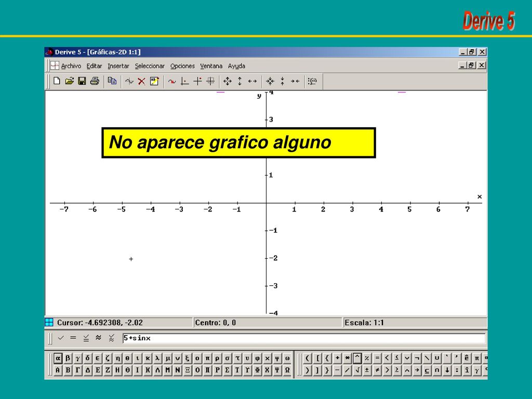Screen dimensions: 532x399
Task: Zoom out both directions with four-arrow icon
Action: [x=228, y=81]
